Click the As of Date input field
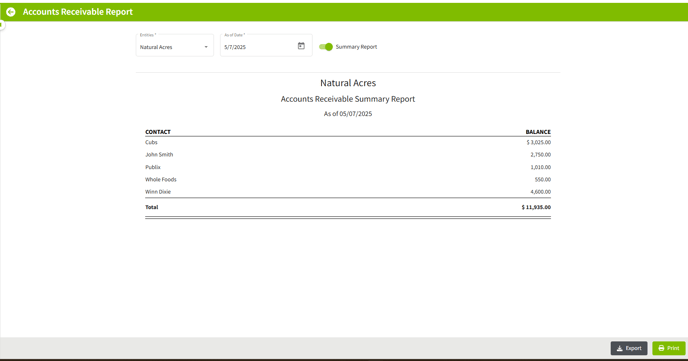This screenshot has width=688, height=361. coord(266,45)
